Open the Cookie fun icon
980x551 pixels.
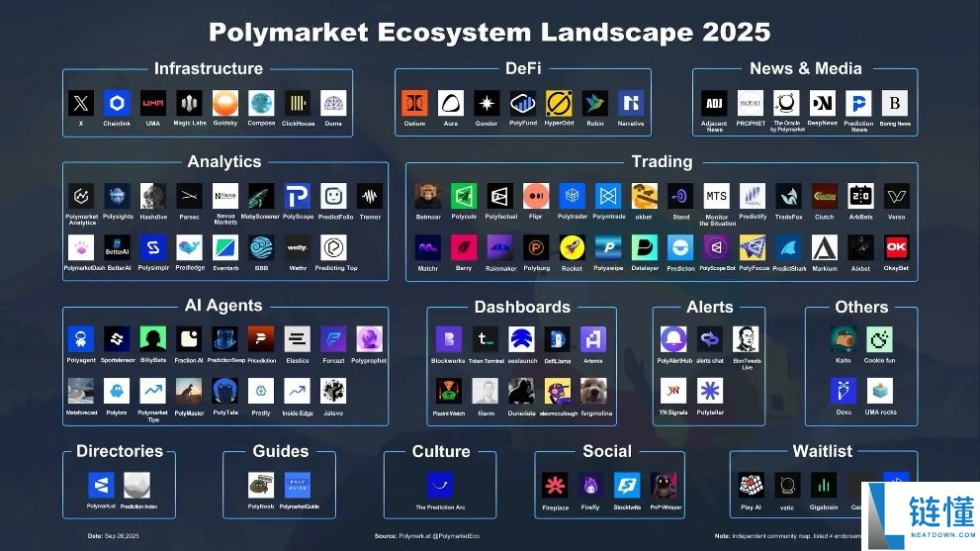coord(879,339)
